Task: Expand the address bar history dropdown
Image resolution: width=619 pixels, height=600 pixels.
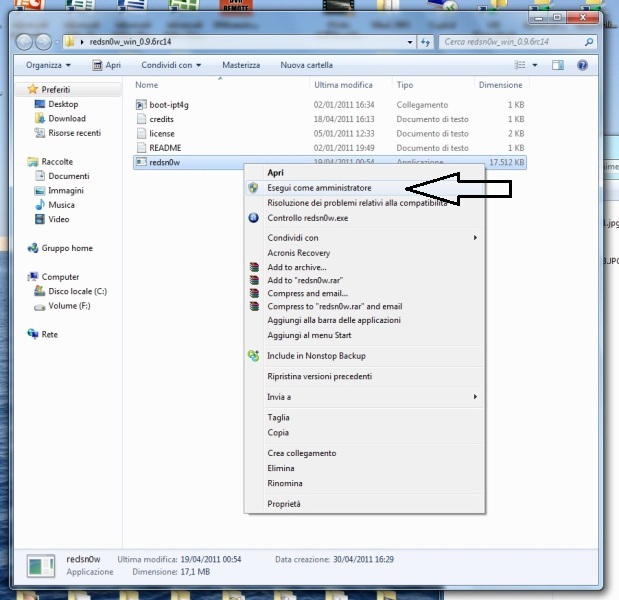Action: point(410,42)
